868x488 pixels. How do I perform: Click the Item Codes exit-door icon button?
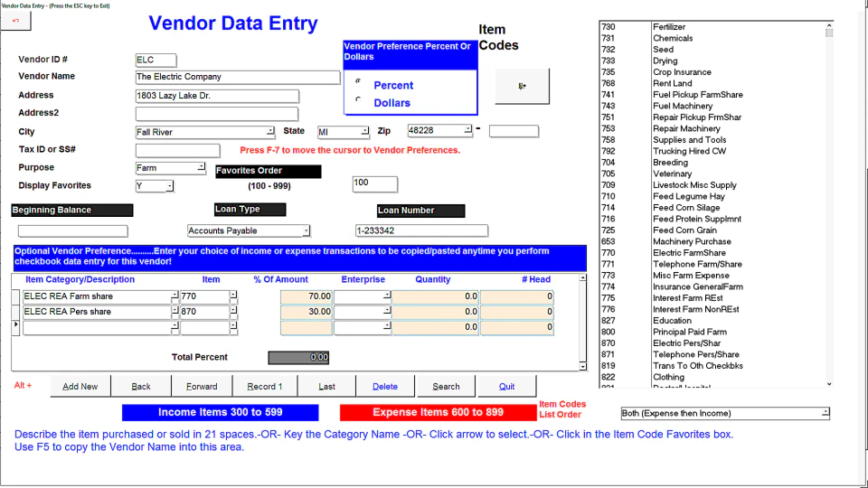tap(522, 87)
